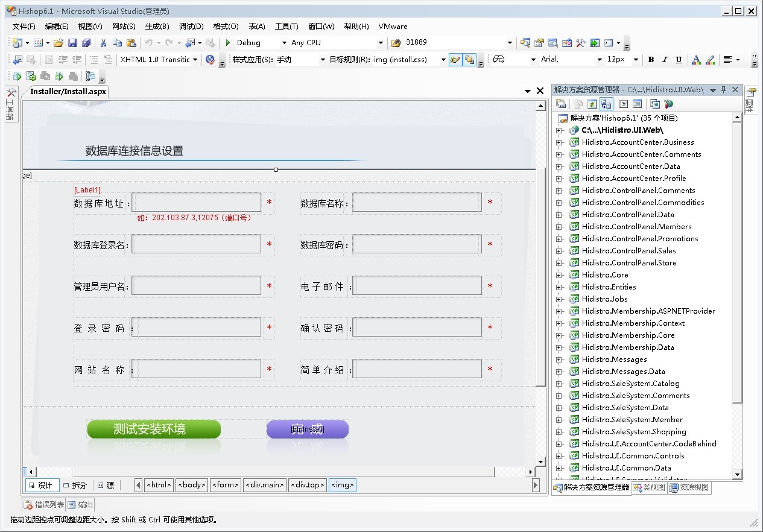
Task: Expand the Hidistro.Jobs project node
Action: click(x=559, y=299)
